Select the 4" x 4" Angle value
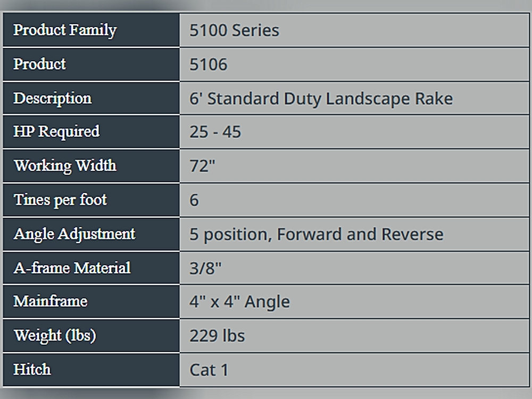This screenshot has height=399, width=532. (239, 302)
